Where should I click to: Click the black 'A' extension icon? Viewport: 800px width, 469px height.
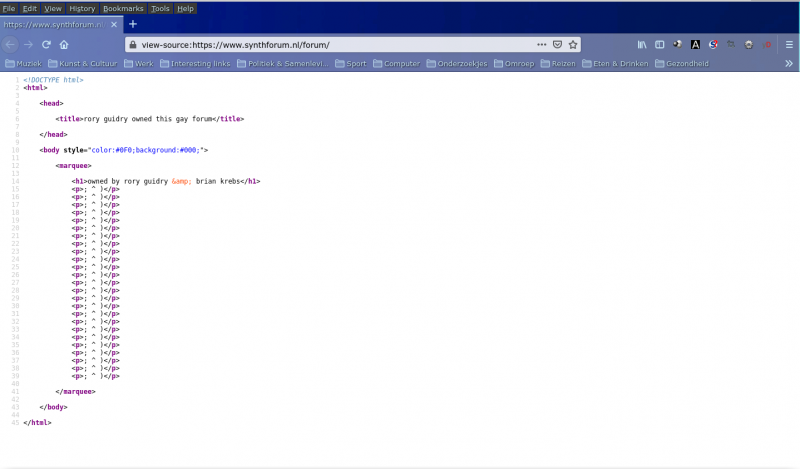[x=695, y=45]
